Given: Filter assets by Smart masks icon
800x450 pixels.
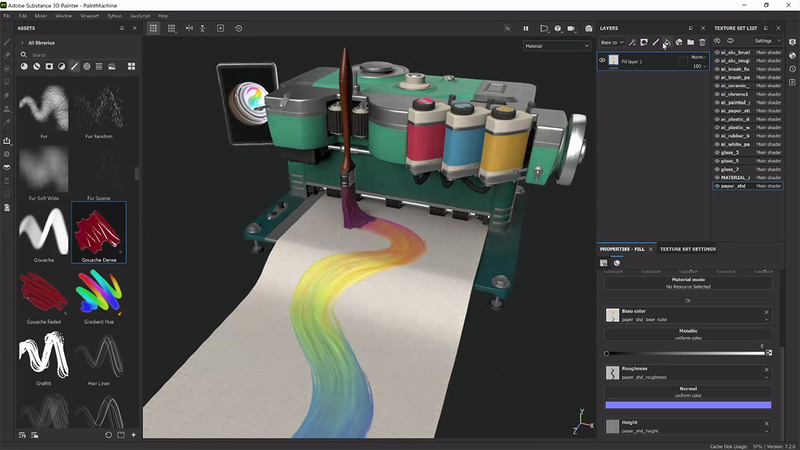Looking at the screenshot, I should (49, 66).
